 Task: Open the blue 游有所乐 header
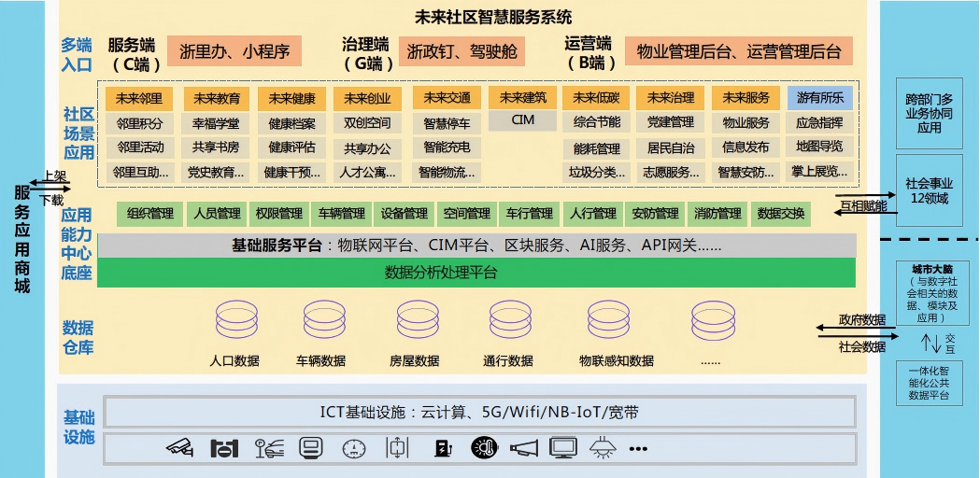(820, 98)
